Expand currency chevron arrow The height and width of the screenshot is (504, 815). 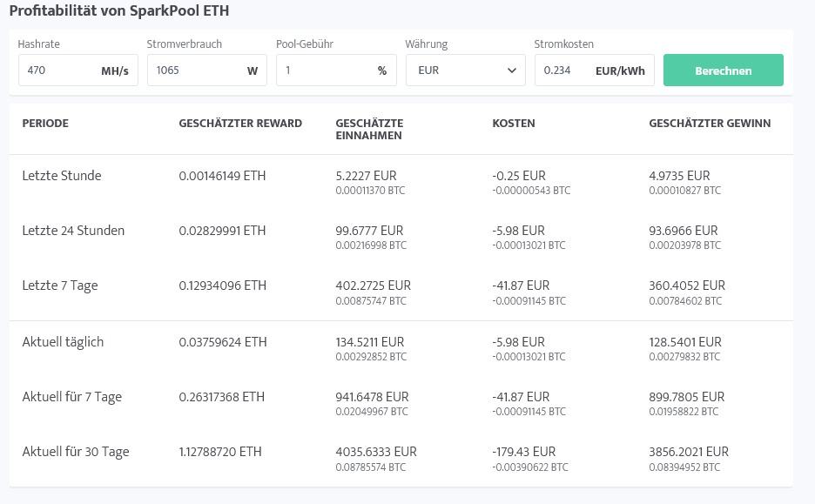(512, 71)
